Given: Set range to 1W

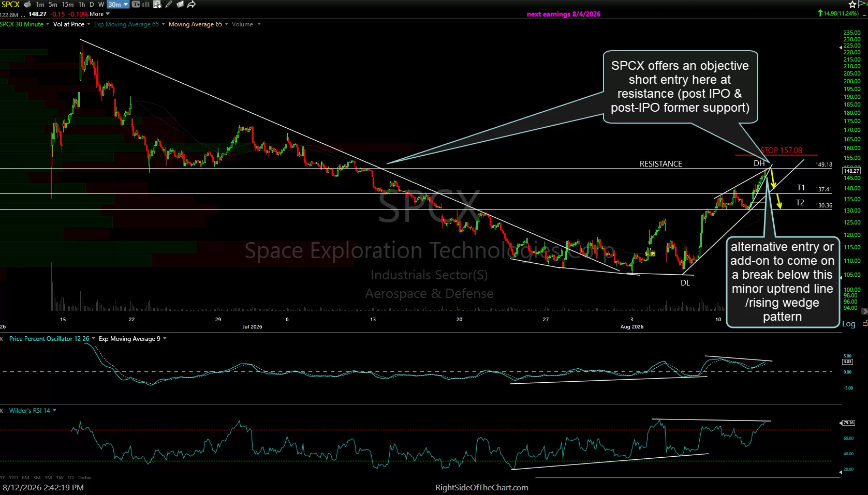Looking at the screenshot, I should (x=60, y=477).
